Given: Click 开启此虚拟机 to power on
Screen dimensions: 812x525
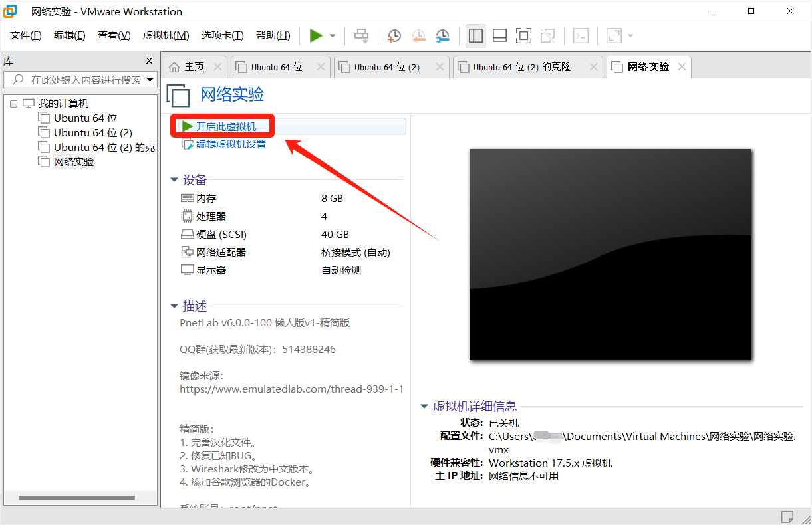Looking at the screenshot, I should tap(225, 126).
